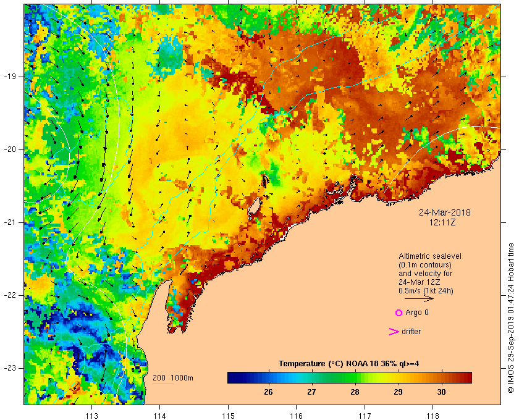Click the latitude axis label -23
Viewport: 519px width, 420px height.
point(10,368)
